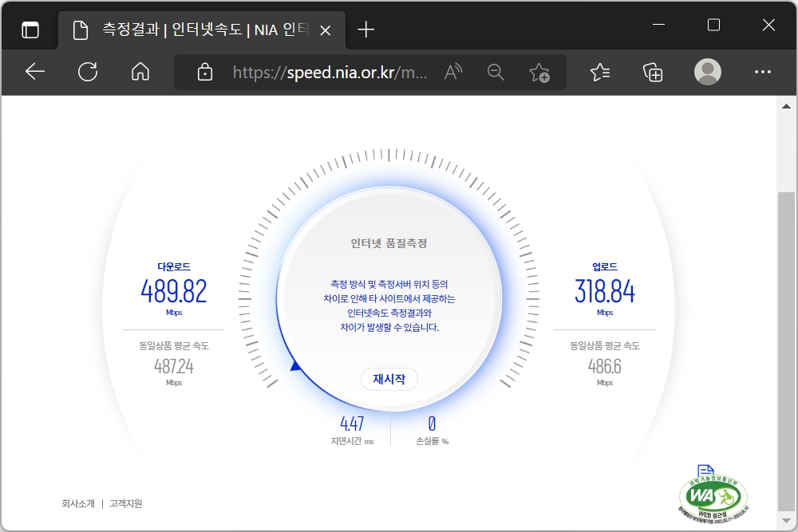Click the 487.24 average speed value
The width and height of the screenshot is (798, 532).
click(x=174, y=366)
